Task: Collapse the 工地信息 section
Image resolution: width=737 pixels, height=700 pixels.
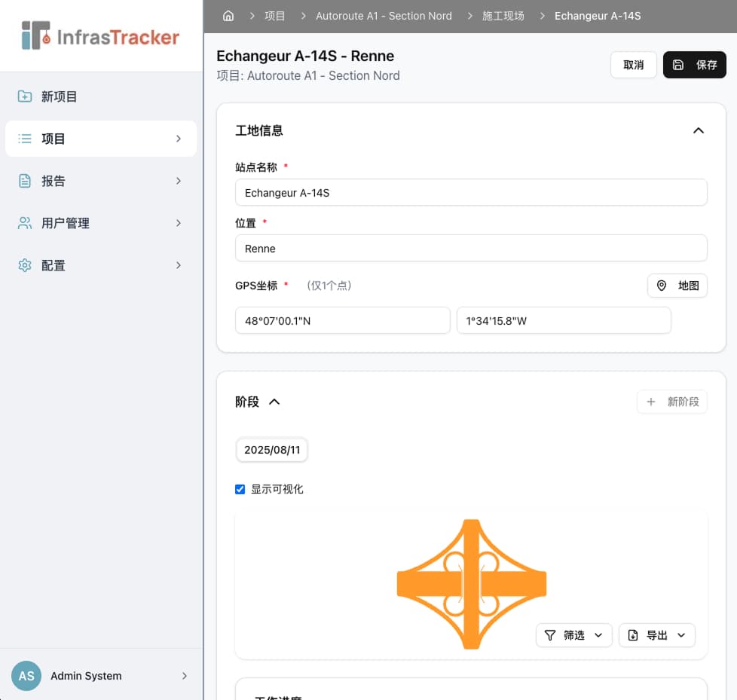Action: click(x=699, y=130)
